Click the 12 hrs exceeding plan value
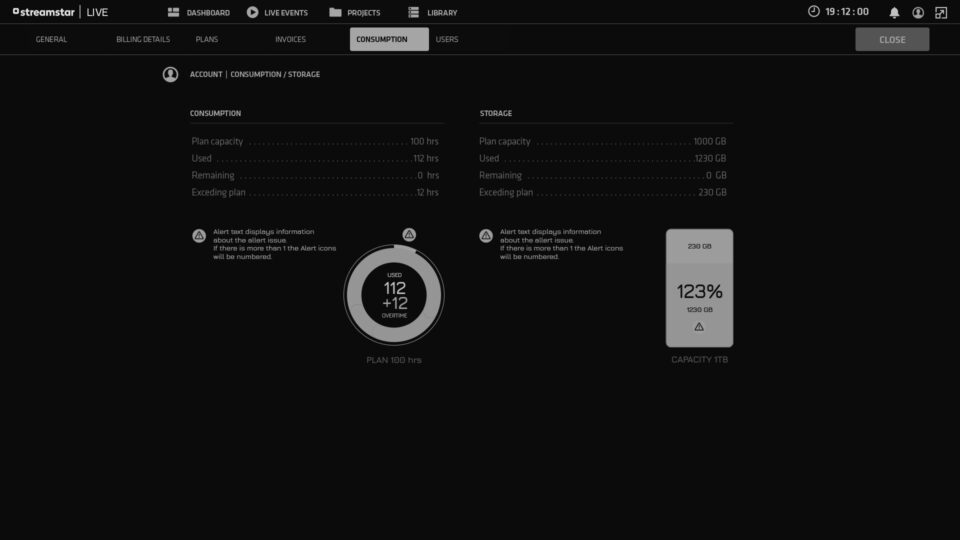This screenshot has height=540, width=960. [x=427, y=192]
